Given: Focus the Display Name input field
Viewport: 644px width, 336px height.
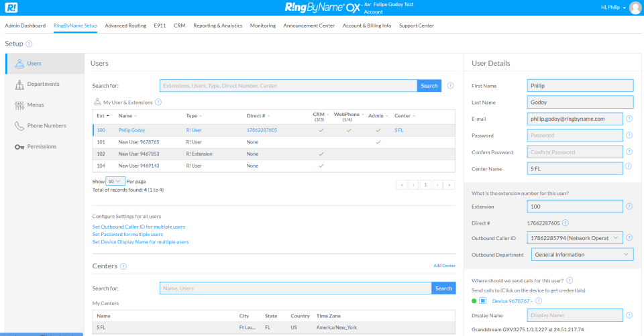Looking at the screenshot, I should (575, 315).
